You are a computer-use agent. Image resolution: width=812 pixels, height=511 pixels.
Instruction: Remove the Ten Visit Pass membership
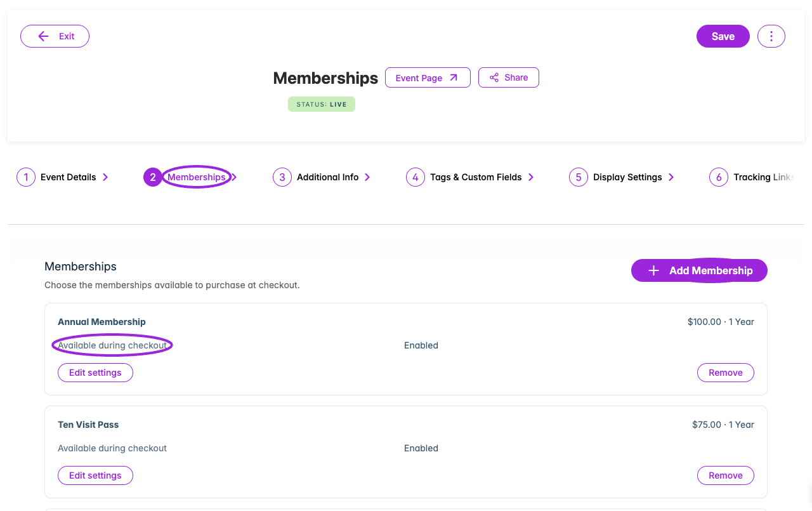pos(726,475)
